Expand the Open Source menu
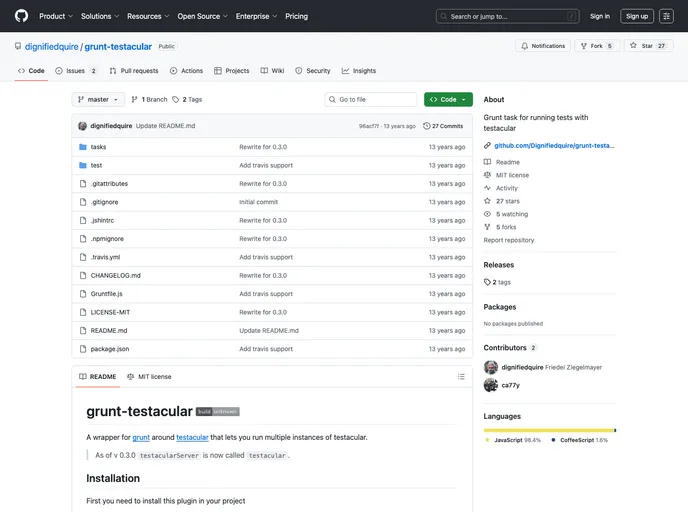This screenshot has height=512, width=688. 202,16
